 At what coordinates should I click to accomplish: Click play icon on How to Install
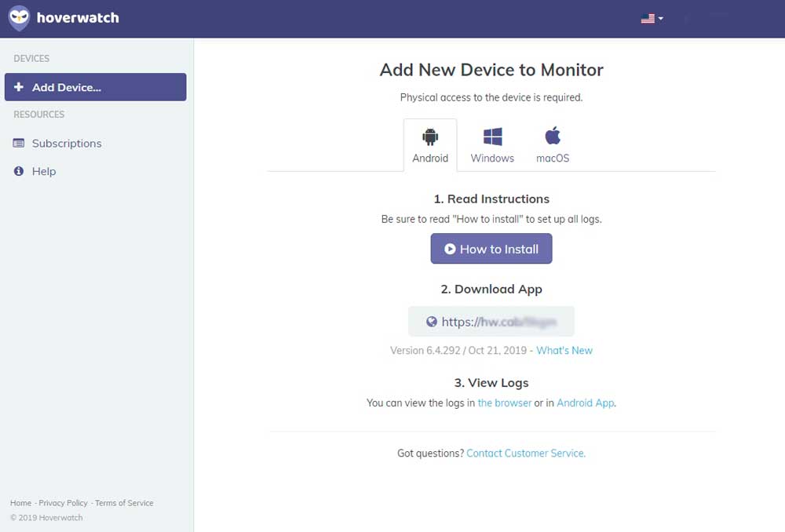[450, 249]
